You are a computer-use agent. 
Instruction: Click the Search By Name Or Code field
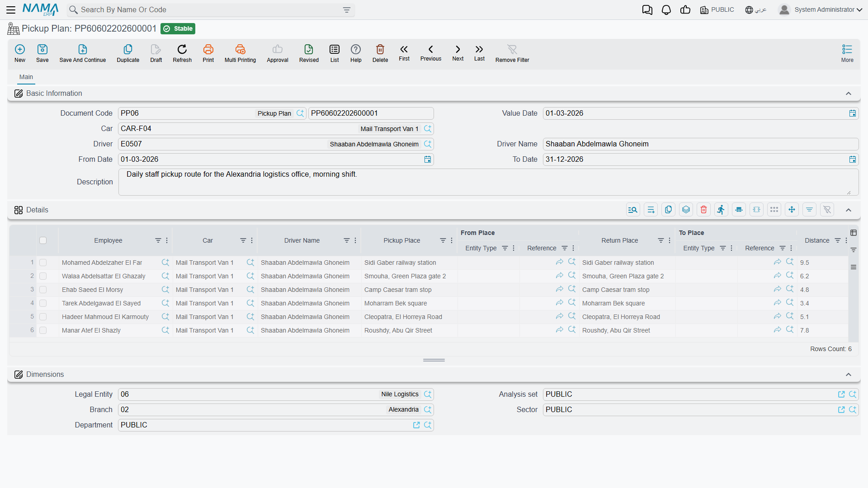point(210,10)
